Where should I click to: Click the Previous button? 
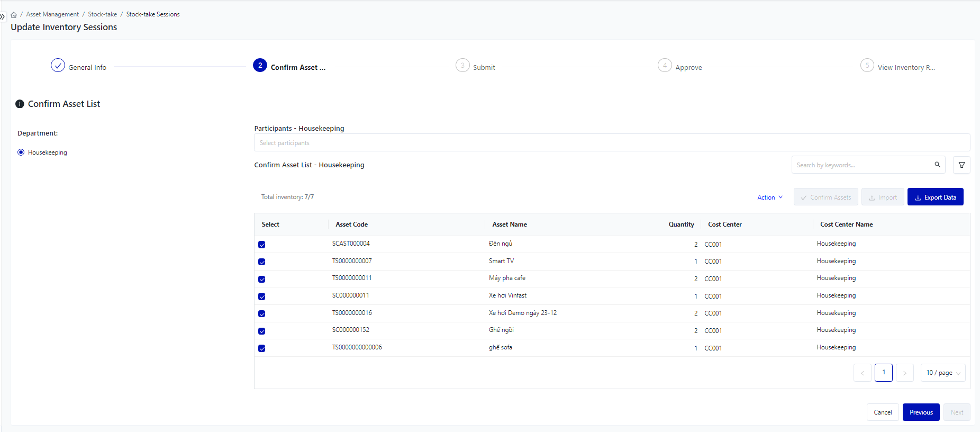click(921, 412)
